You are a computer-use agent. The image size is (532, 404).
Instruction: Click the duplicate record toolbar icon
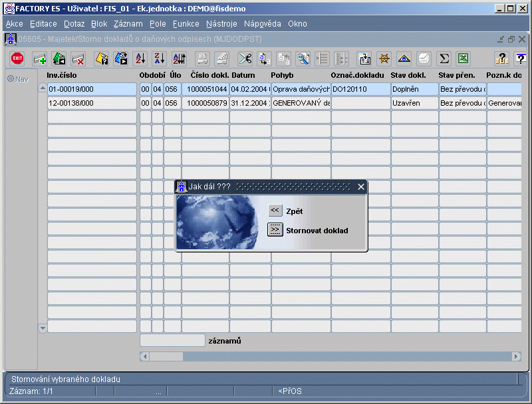[x=59, y=58]
